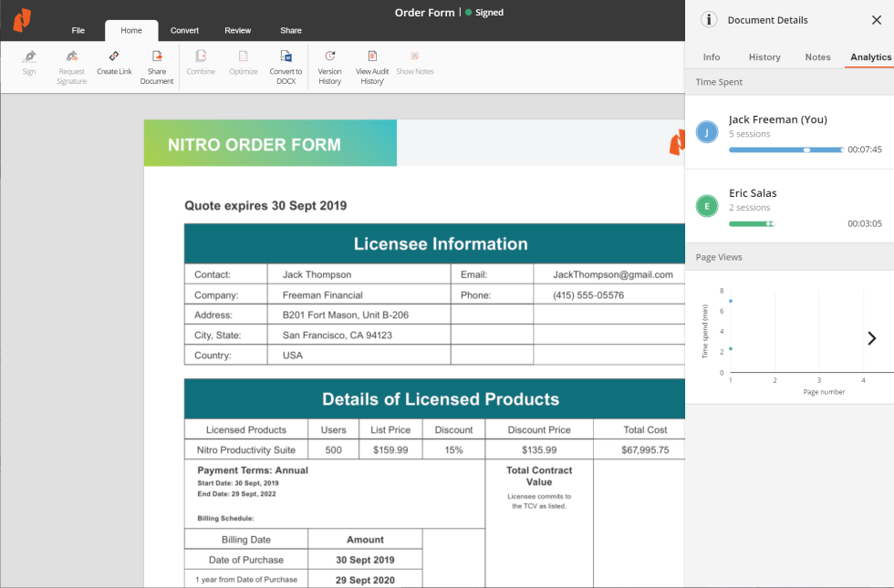Click the Request Signature icon
This screenshot has width=894, height=588.
[71, 57]
